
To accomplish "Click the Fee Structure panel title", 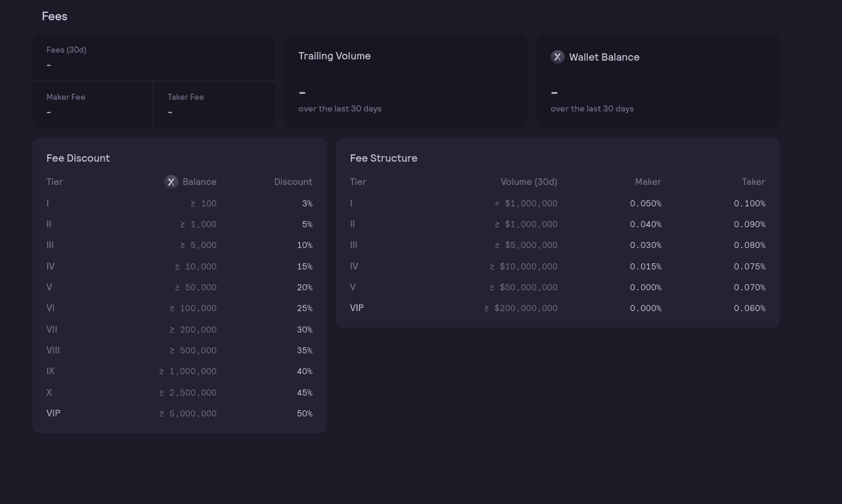I will tap(383, 158).
